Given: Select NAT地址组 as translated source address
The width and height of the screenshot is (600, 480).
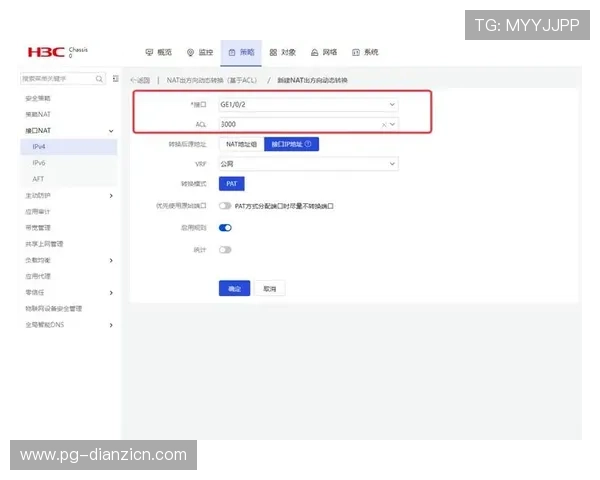Looking at the screenshot, I should tap(241, 144).
